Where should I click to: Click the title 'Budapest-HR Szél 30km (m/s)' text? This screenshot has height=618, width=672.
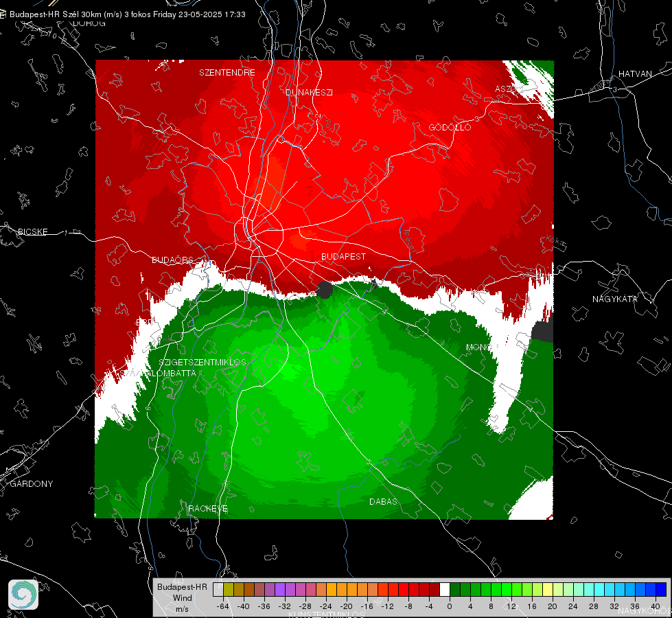click(x=66, y=14)
